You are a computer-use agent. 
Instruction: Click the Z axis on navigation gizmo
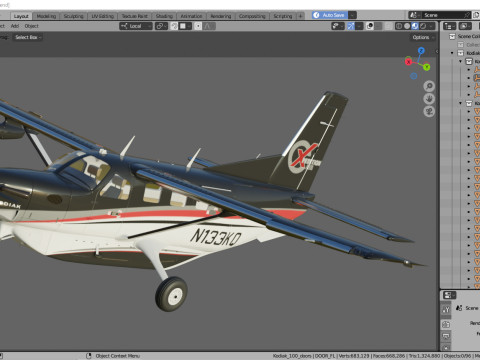(421, 51)
